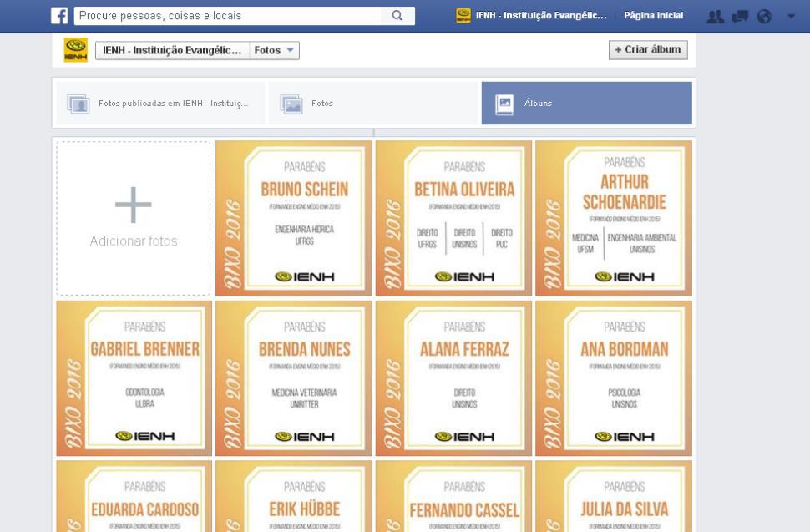Screen dimensions: 810x532
Task: Open the notifications globe icon
Action: click(x=765, y=17)
